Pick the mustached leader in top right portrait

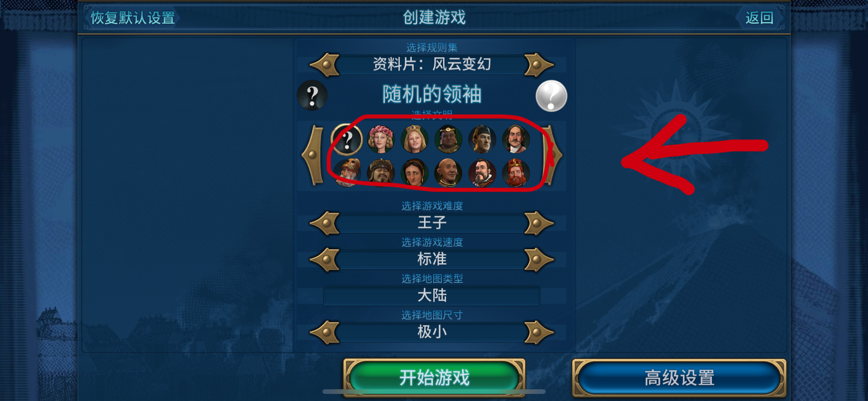516,139
